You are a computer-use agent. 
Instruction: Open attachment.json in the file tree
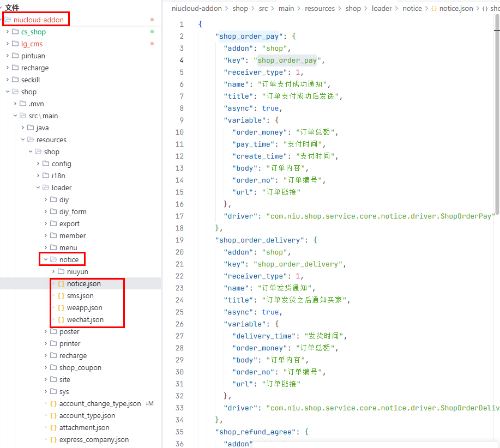(84, 428)
